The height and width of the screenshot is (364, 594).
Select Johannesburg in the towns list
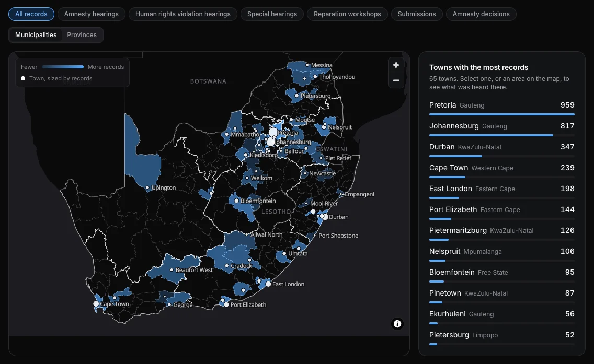(502, 128)
